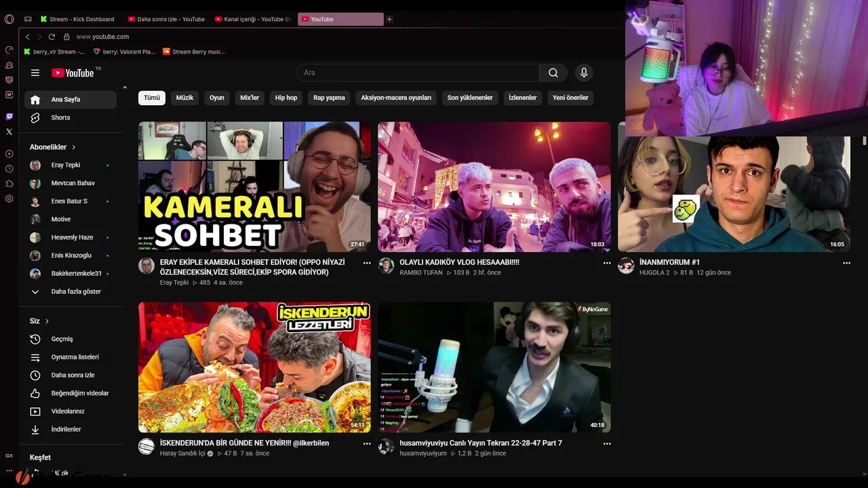This screenshot has height=488, width=868.
Task: Open browser settings gear in sidebar
Action: tap(9, 199)
